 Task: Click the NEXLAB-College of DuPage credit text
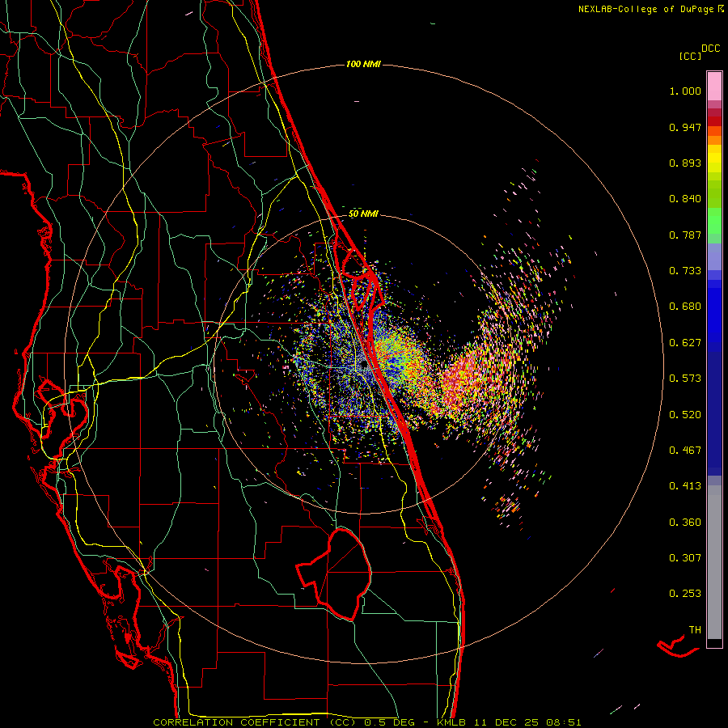click(x=651, y=9)
